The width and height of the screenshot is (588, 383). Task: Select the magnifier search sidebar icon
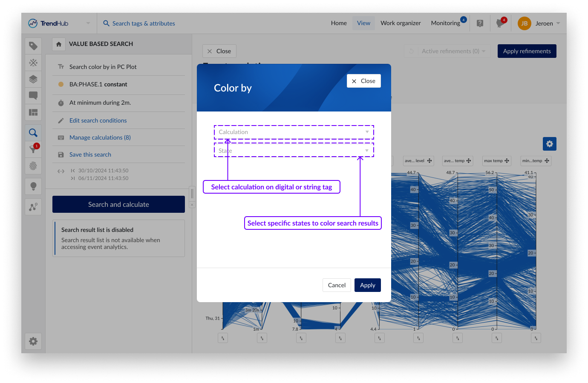(x=33, y=133)
